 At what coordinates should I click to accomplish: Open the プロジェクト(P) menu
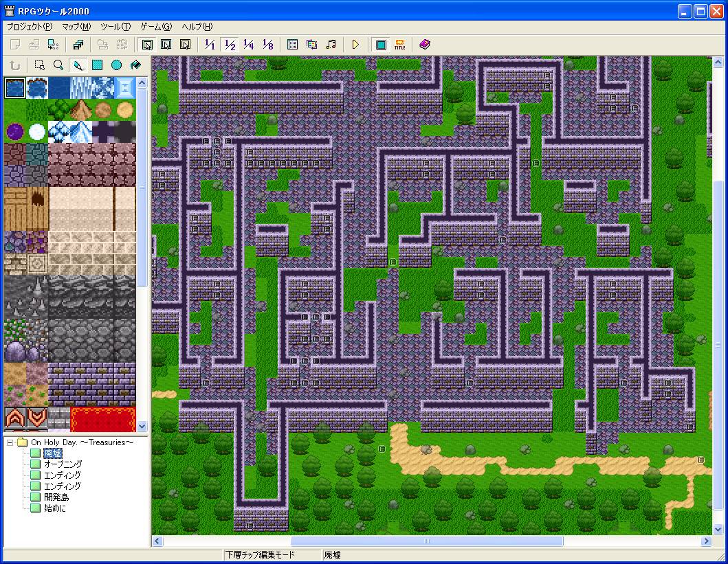coord(30,27)
